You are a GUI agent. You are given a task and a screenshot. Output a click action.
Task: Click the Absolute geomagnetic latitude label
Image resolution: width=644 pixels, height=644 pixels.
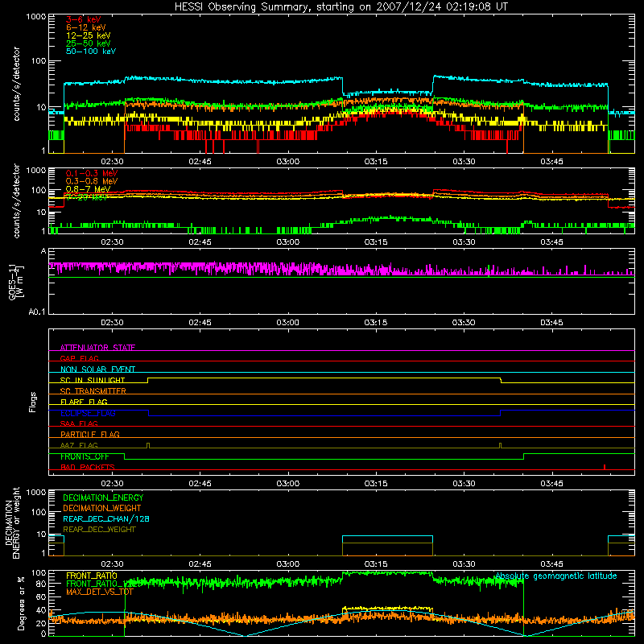[x=556, y=576]
